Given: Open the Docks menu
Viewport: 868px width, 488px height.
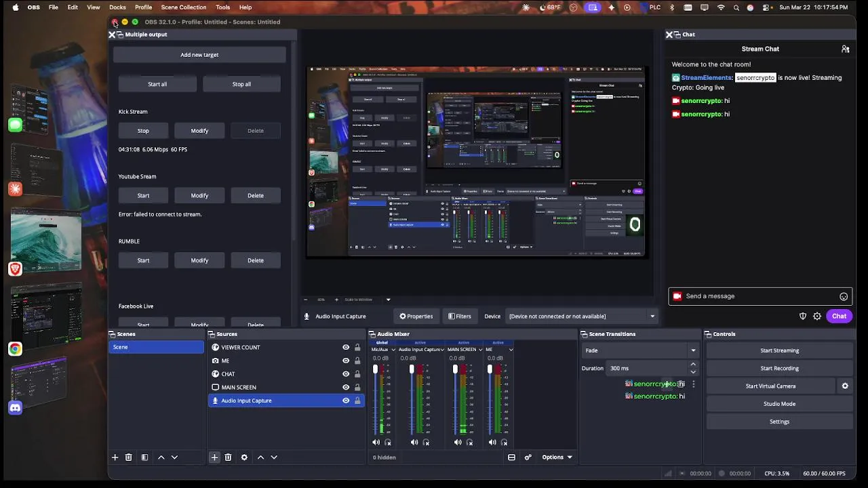Looking at the screenshot, I should click(117, 7).
